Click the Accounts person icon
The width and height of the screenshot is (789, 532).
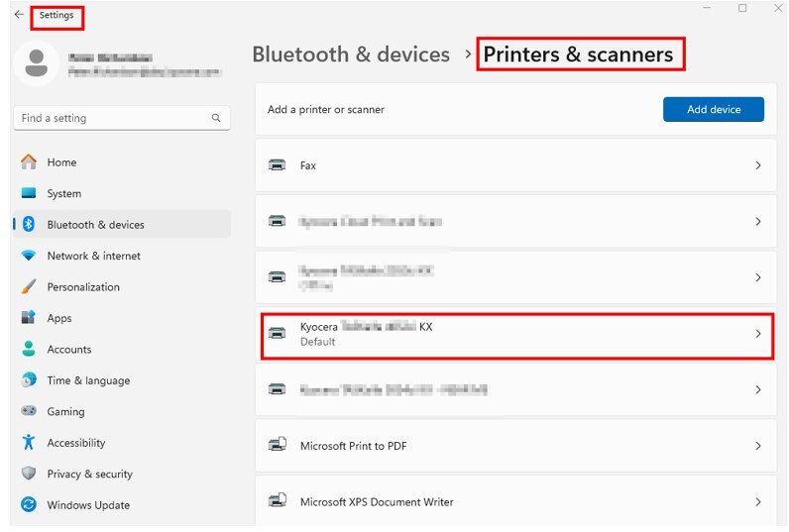pos(29,349)
